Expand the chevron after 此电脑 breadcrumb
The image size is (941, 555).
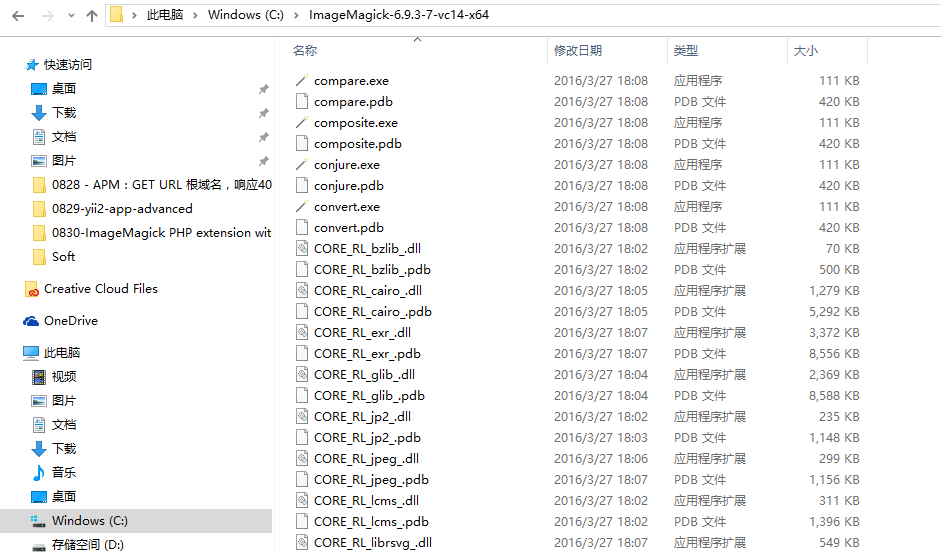(195, 16)
